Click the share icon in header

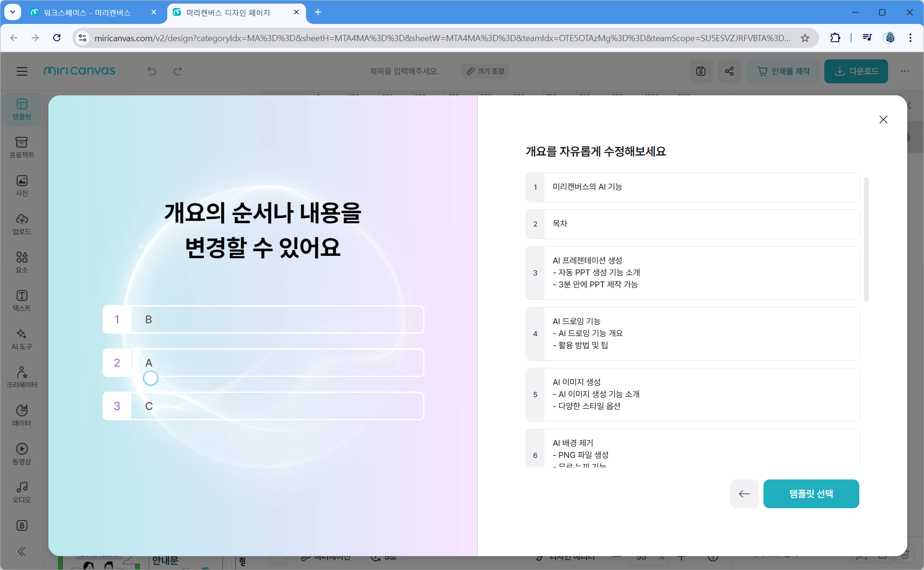[729, 71]
